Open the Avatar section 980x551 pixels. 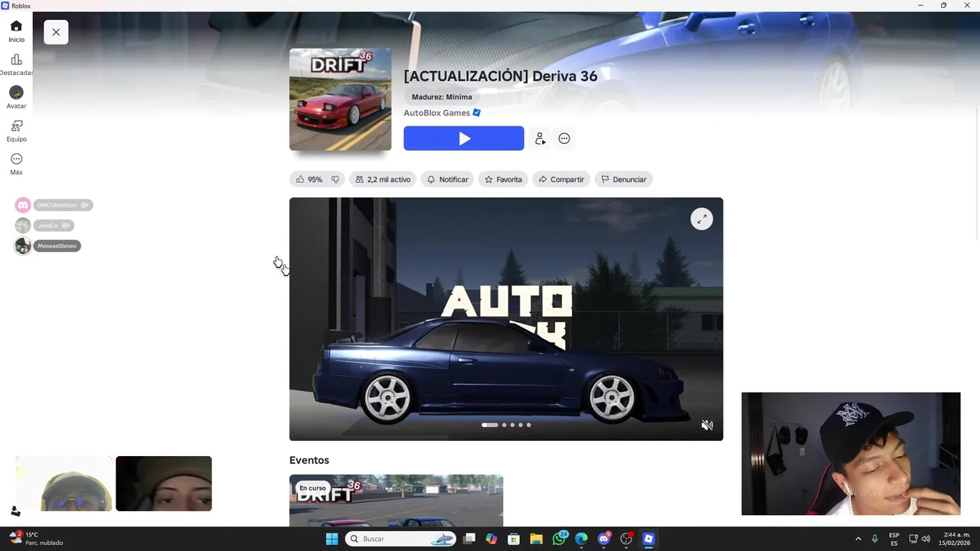tap(16, 98)
